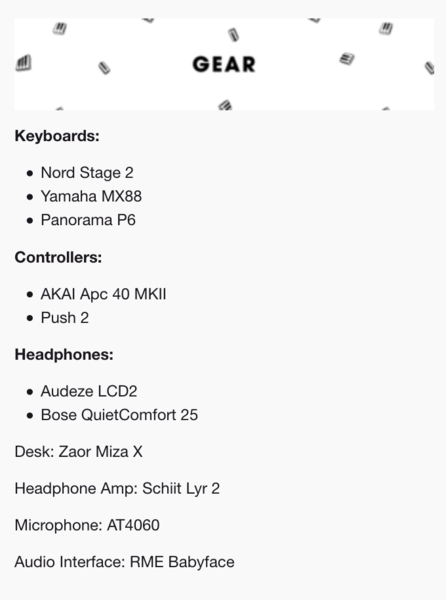Click the GEAR banner title
This screenshot has width=446, height=600.
224,64
